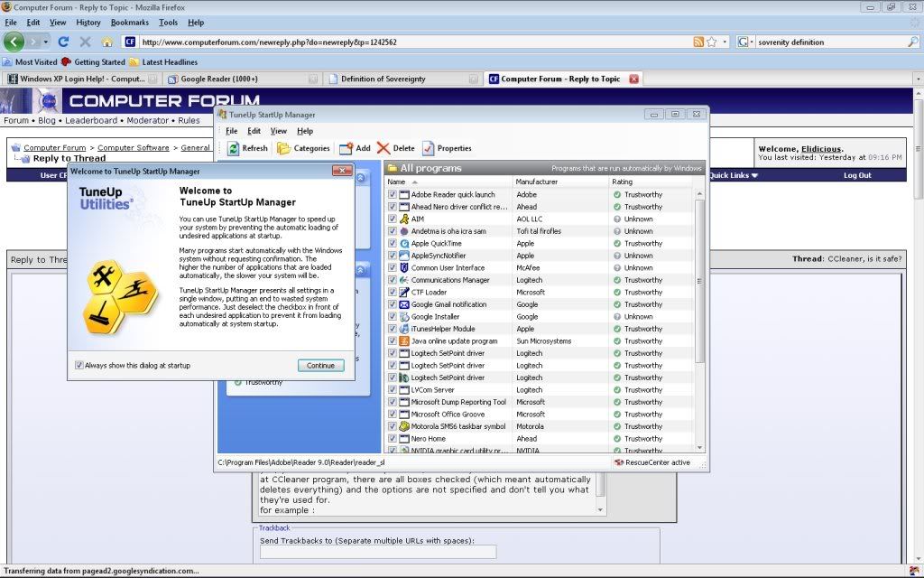Click the RescueCenter active status icon
This screenshot has width=924, height=578.
tap(619, 462)
